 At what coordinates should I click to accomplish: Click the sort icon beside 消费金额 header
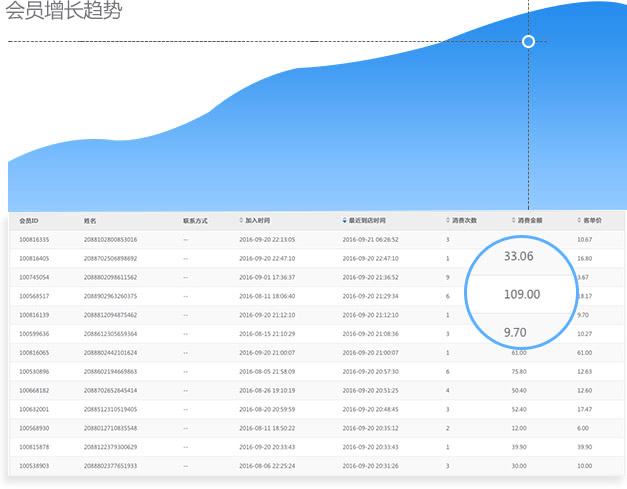(513, 220)
